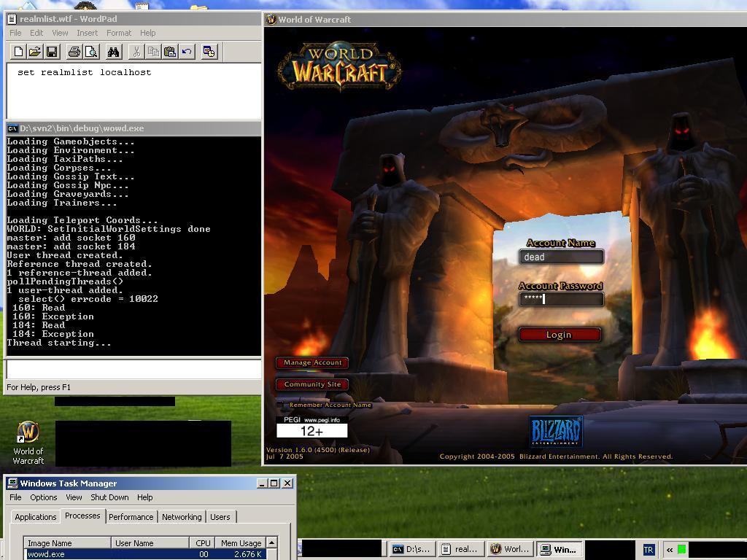The image size is (747, 560).
Task: Click the Win... Task Manager taskbar button
Action: pos(560,549)
